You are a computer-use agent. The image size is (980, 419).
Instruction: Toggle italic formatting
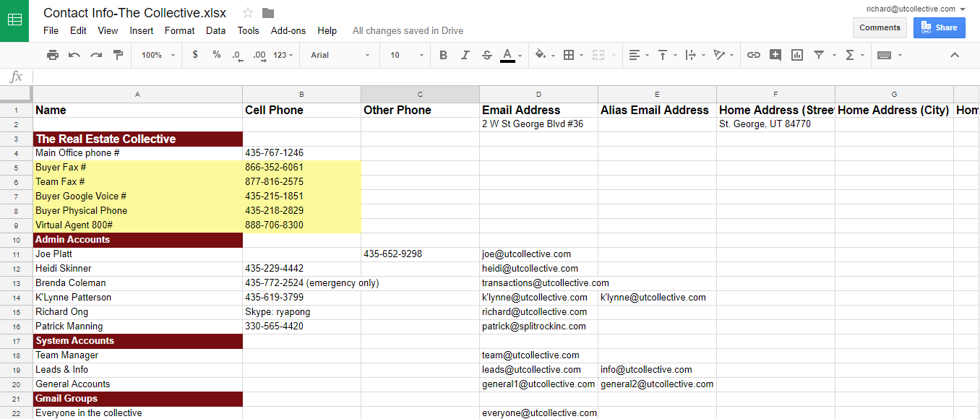tap(465, 55)
